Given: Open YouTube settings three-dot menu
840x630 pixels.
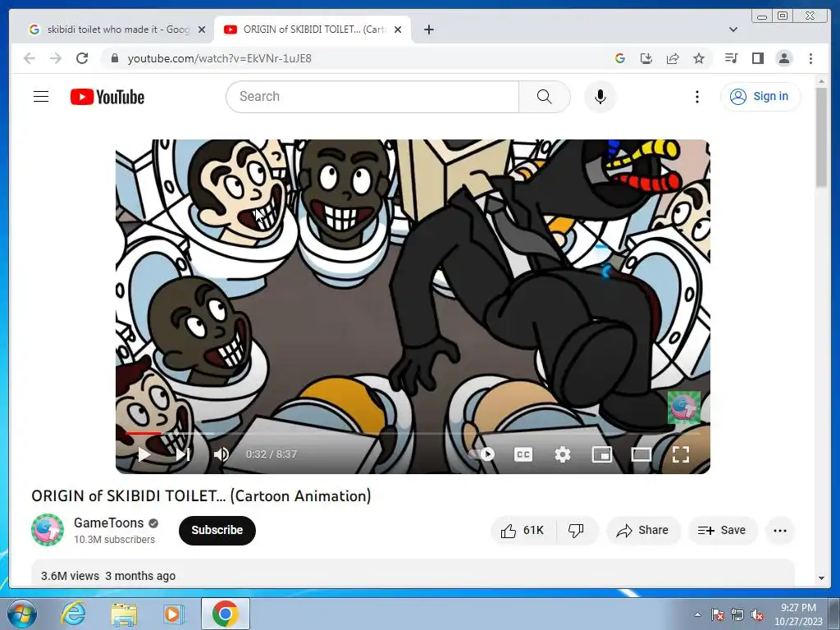Looking at the screenshot, I should point(696,97).
